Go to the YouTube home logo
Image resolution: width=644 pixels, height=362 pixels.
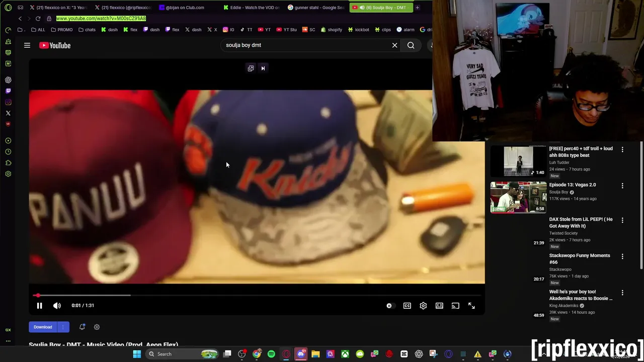pyautogui.click(x=55, y=45)
